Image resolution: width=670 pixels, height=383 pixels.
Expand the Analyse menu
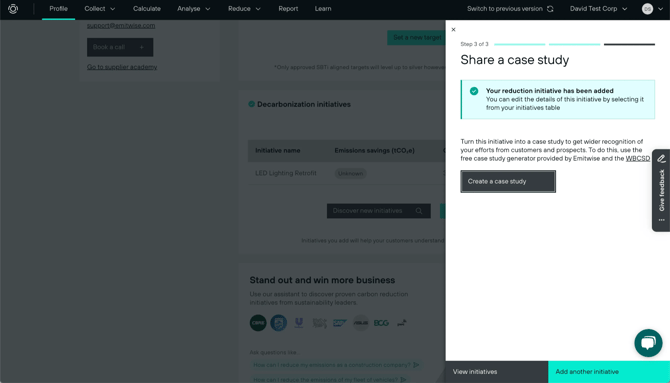tap(194, 9)
